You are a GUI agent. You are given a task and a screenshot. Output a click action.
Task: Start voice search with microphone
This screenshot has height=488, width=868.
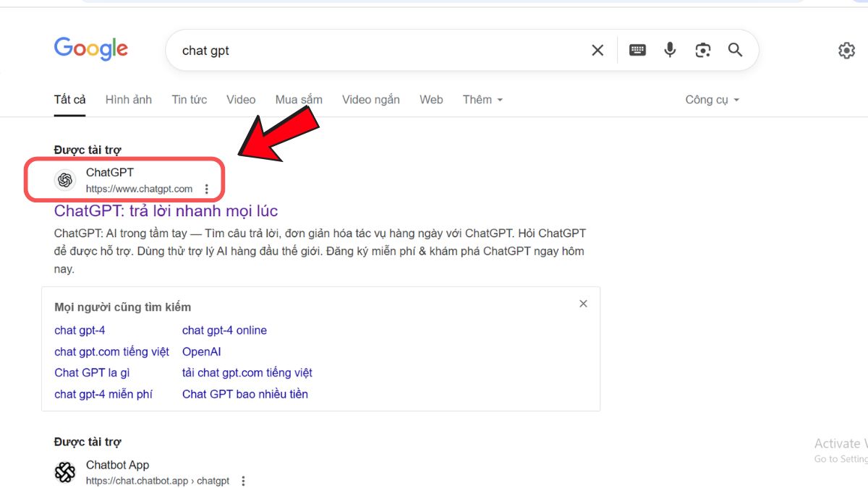click(671, 50)
